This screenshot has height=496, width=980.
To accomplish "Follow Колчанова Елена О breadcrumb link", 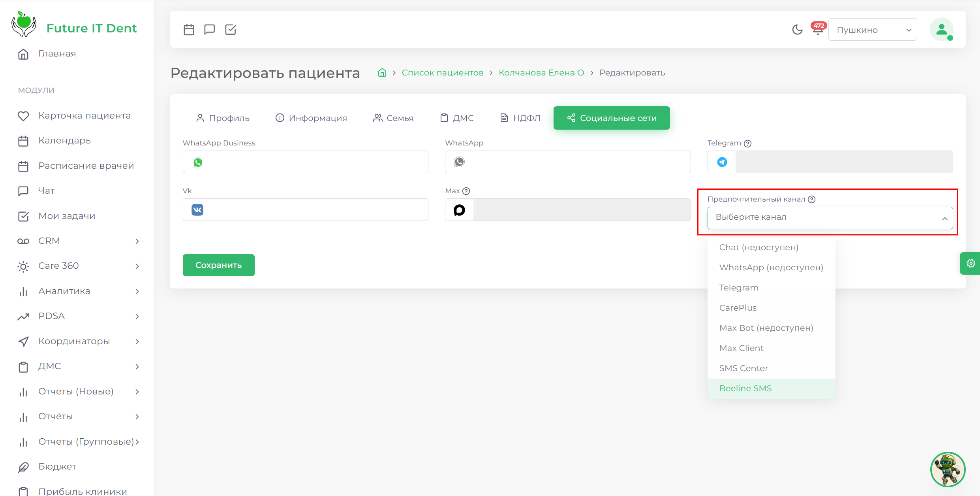I will click(541, 73).
